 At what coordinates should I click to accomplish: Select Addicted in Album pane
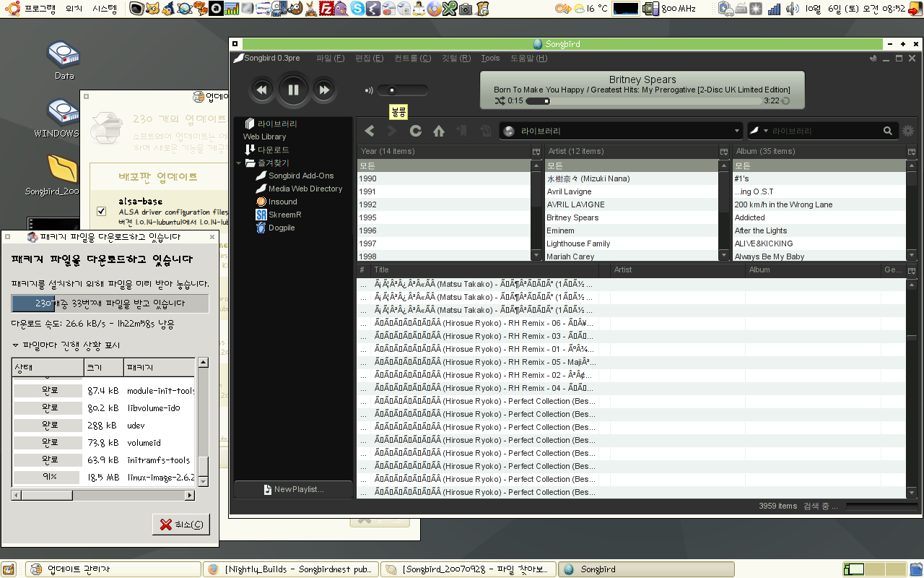pyautogui.click(x=819, y=217)
